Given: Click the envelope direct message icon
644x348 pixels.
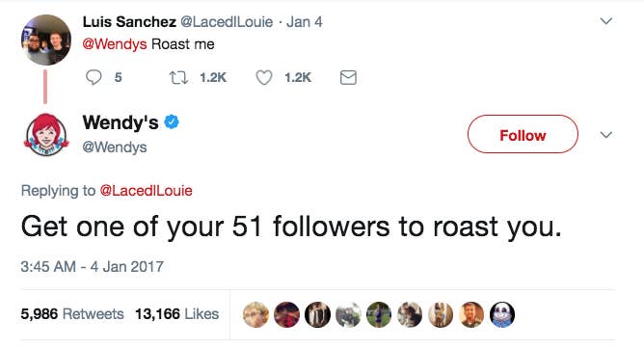Looking at the screenshot, I should (348, 77).
